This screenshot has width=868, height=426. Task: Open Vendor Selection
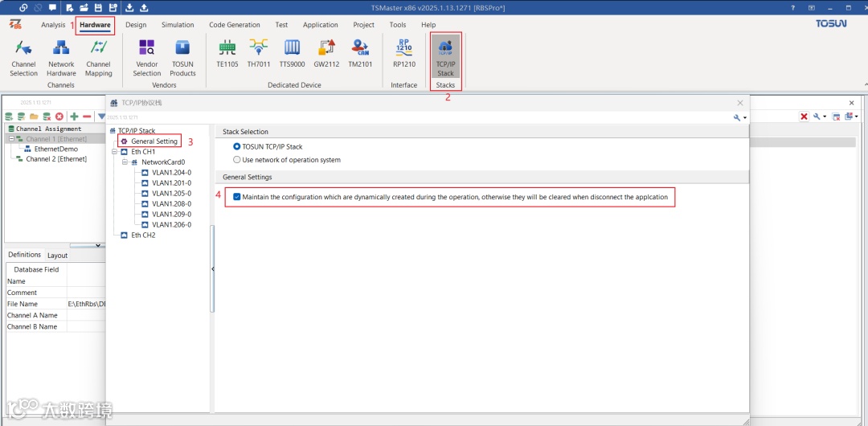tap(147, 58)
